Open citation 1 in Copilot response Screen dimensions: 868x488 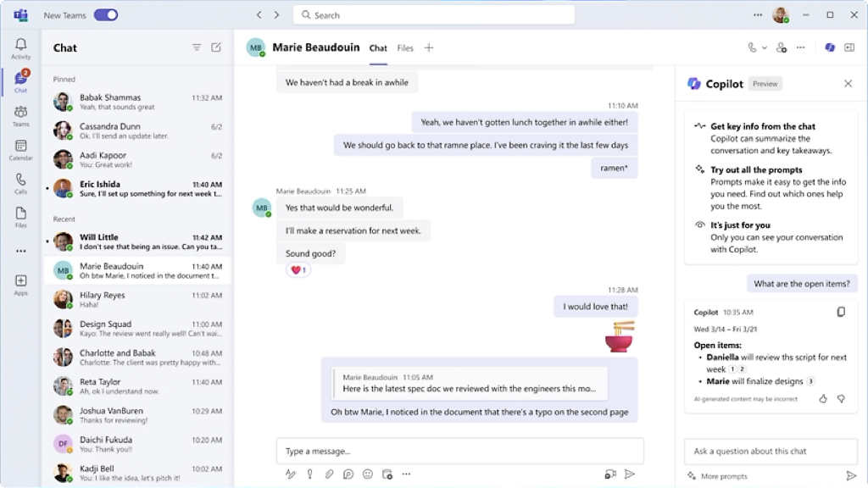point(732,369)
